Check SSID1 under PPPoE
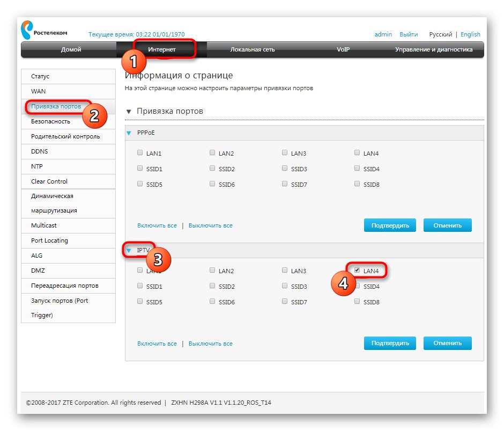 pyautogui.click(x=140, y=168)
